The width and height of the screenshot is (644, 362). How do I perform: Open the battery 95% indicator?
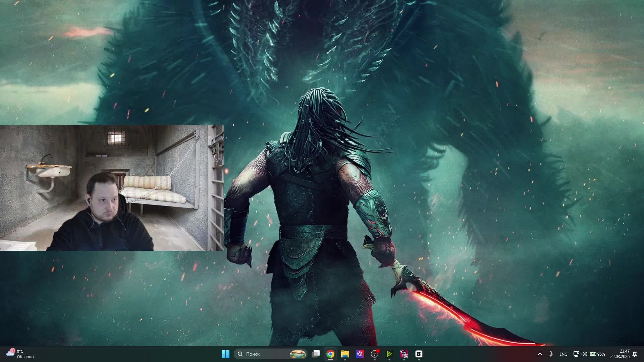click(x=597, y=354)
